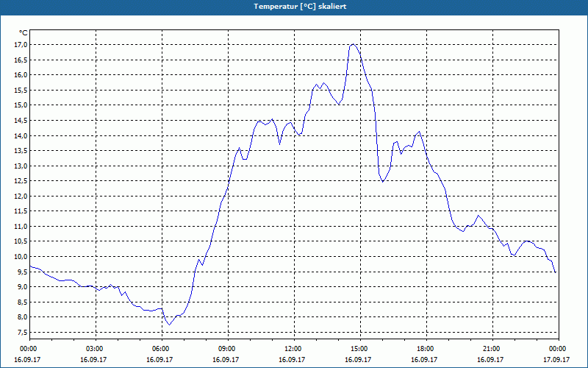Click the 00:00 time label above 17.09.17
Screen dimensions: 588x368
point(558,349)
